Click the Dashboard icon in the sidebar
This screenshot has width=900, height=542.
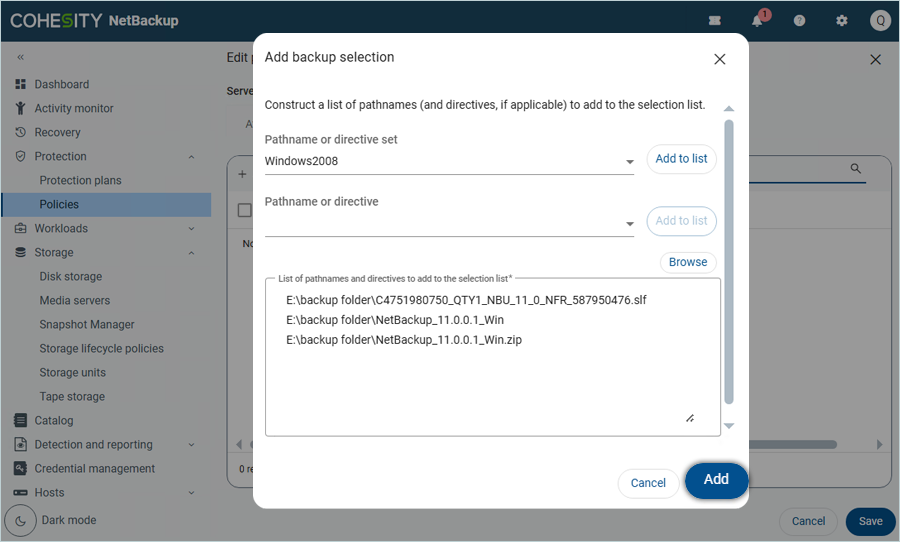click(21, 84)
